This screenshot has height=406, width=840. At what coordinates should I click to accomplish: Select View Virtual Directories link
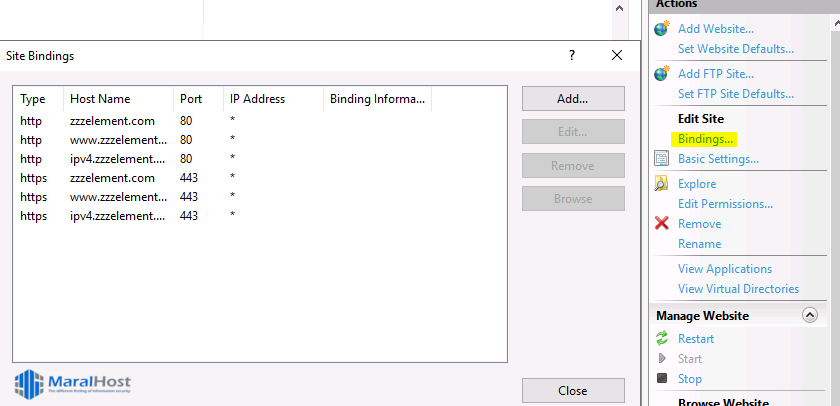tap(738, 289)
